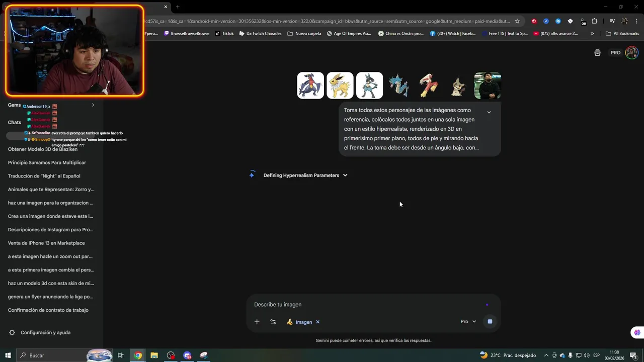Click the extension icon labeled Off
Viewport: 644px width, 362px height.
[x=583, y=22]
